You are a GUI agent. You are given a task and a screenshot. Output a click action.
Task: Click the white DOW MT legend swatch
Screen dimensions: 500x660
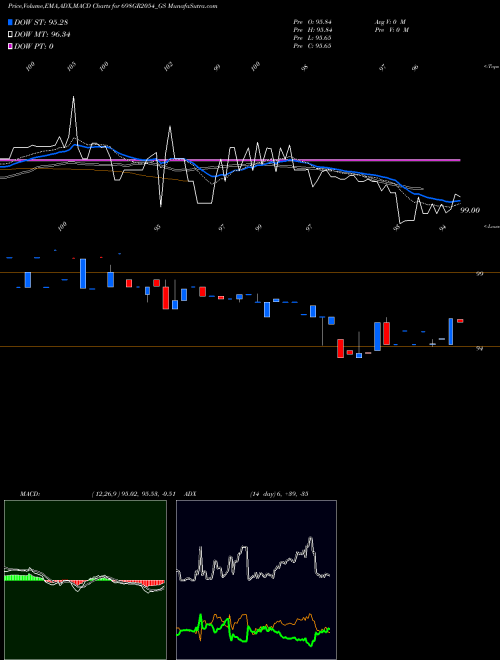click(x=10, y=35)
